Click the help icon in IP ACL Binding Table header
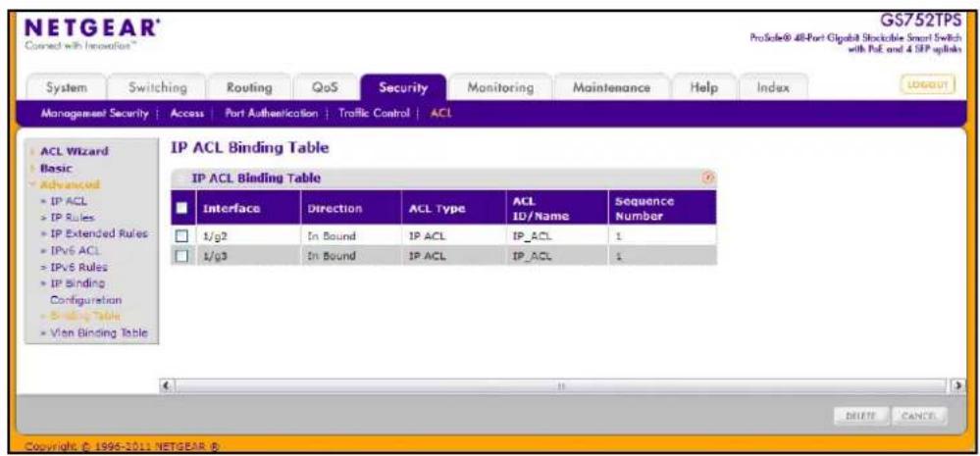The image size is (980, 456). (x=708, y=178)
